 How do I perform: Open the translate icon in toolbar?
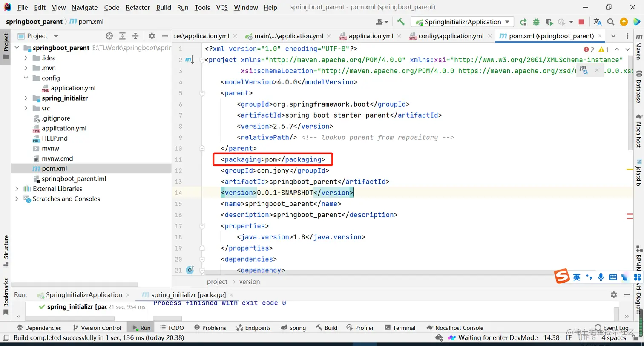point(598,22)
